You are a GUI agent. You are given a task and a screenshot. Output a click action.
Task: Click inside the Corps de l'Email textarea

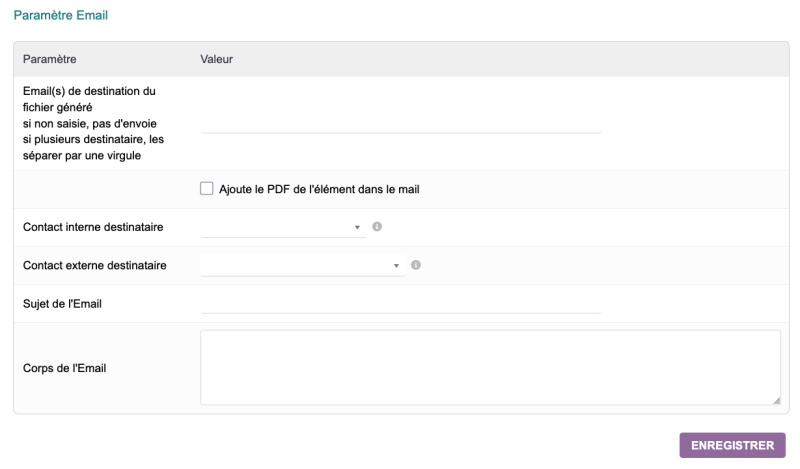tap(490, 367)
